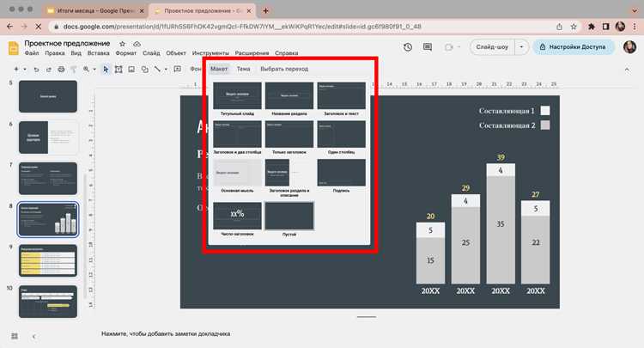Choose Заголовок и два столбца layout
Screen dimensions: 644x348
click(x=237, y=137)
